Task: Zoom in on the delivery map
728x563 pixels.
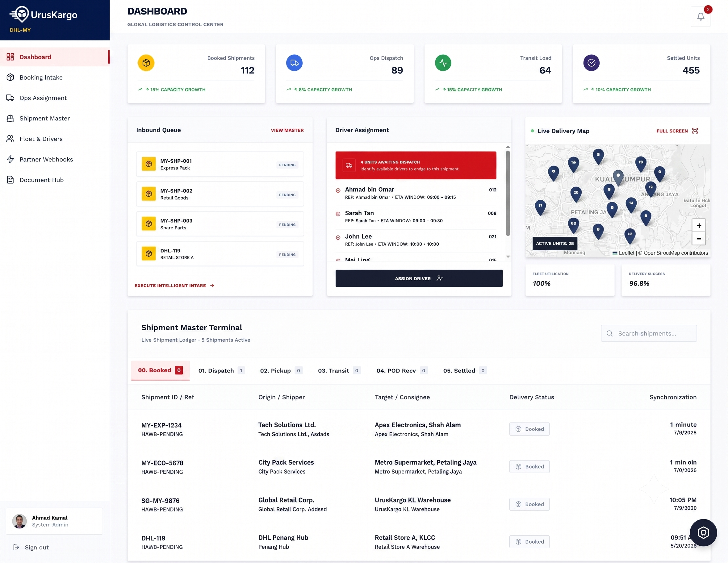Action: coord(699,226)
